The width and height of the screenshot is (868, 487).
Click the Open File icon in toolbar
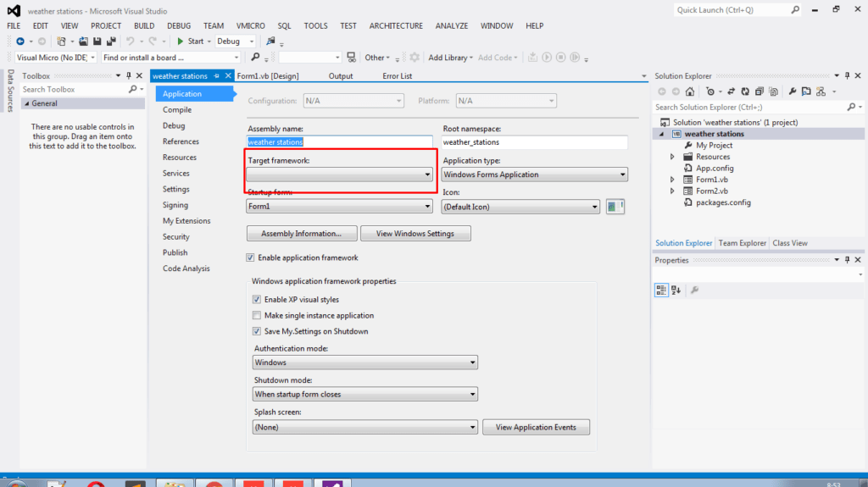point(84,42)
